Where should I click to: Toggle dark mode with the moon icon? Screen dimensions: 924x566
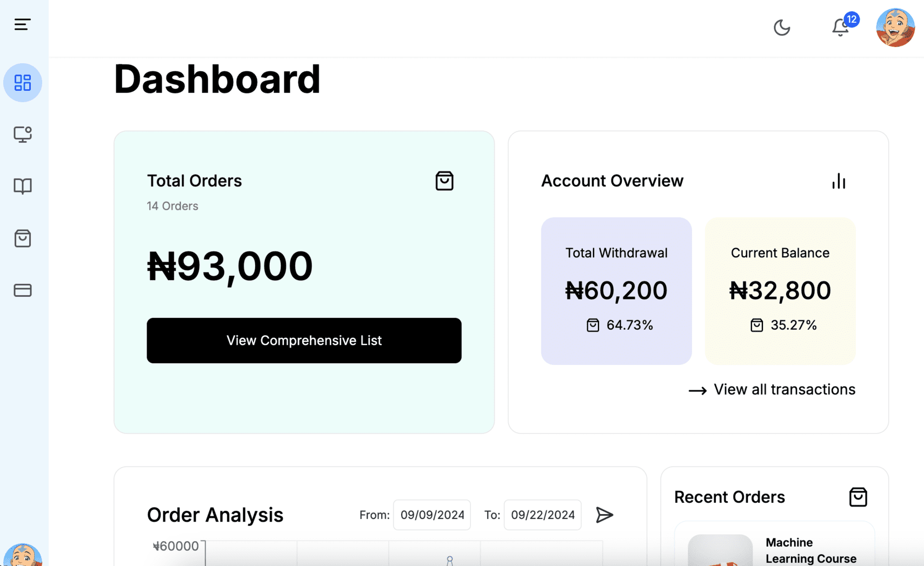pyautogui.click(x=782, y=28)
